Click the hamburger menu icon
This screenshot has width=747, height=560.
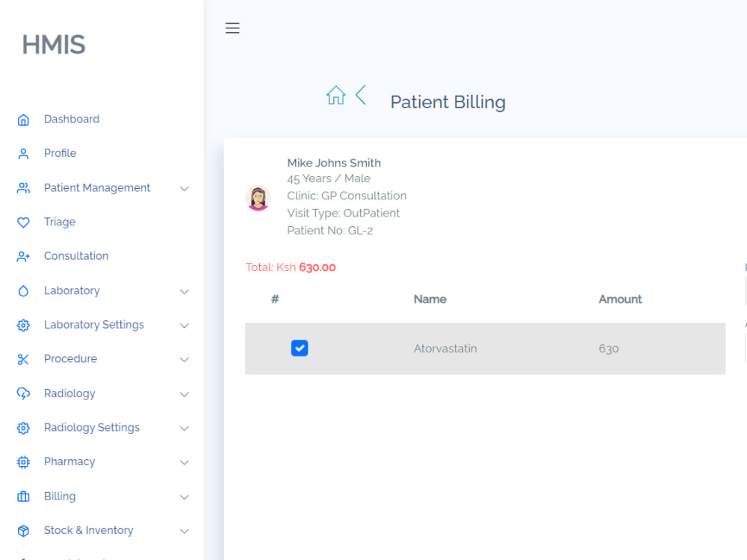[x=232, y=28]
